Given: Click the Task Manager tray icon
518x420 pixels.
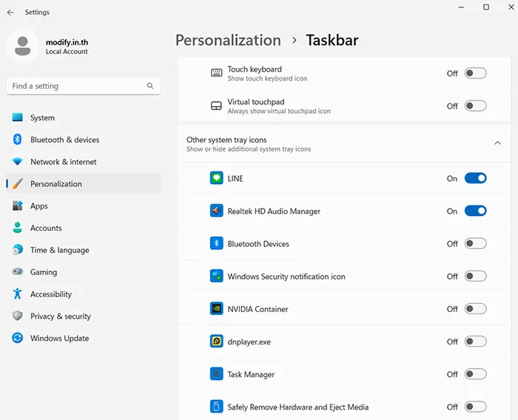Looking at the screenshot, I should [x=216, y=374].
